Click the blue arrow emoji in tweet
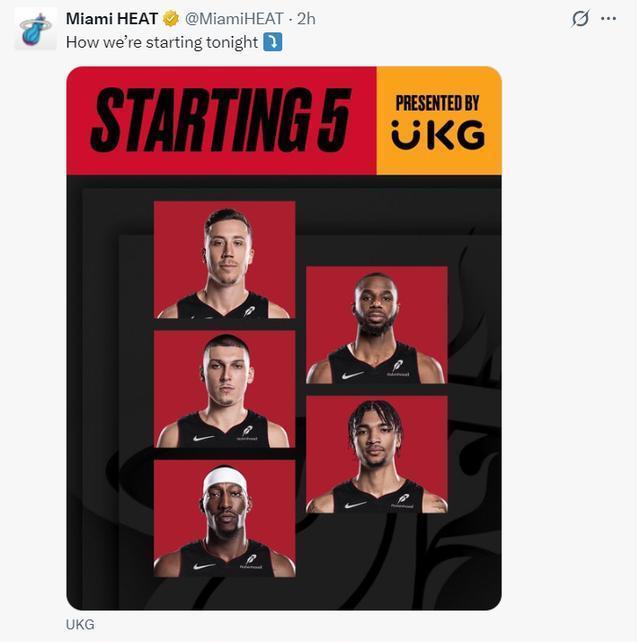The width and height of the screenshot is (640, 642). click(273, 42)
